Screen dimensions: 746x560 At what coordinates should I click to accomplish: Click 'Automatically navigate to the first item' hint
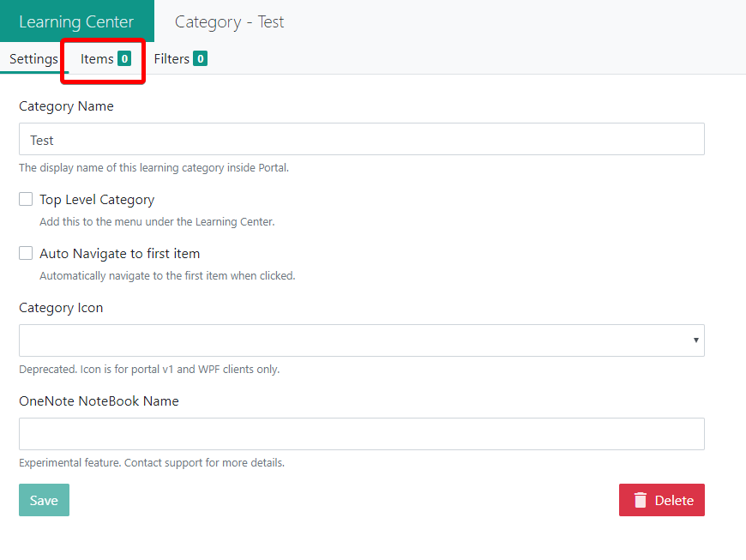[167, 276]
